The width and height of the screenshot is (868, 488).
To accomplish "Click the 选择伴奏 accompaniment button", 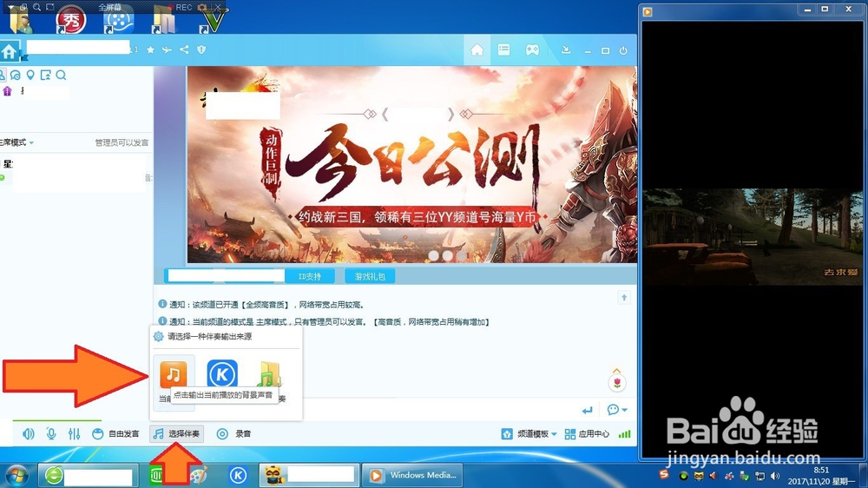I will pyautogui.click(x=176, y=433).
